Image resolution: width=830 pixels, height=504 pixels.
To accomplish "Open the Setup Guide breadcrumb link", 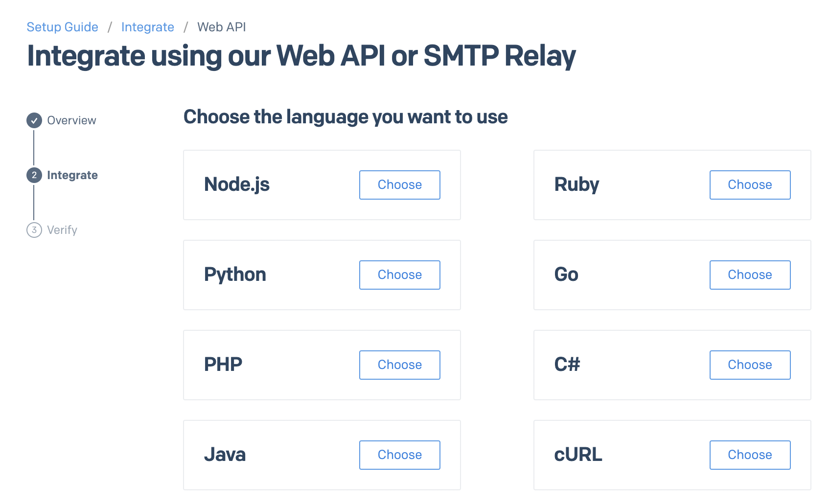I will point(62,27).
